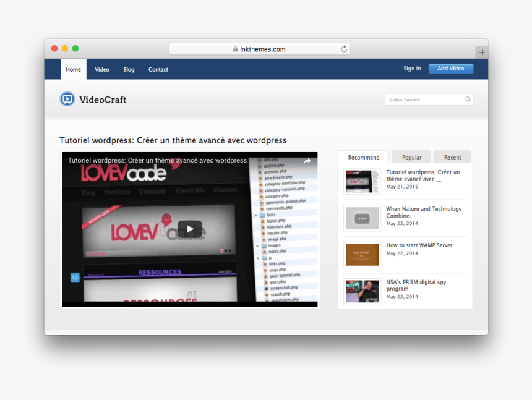Open the How to start WAMP Server link
This screenshot has width=532, height=400.
click(419, 245)
